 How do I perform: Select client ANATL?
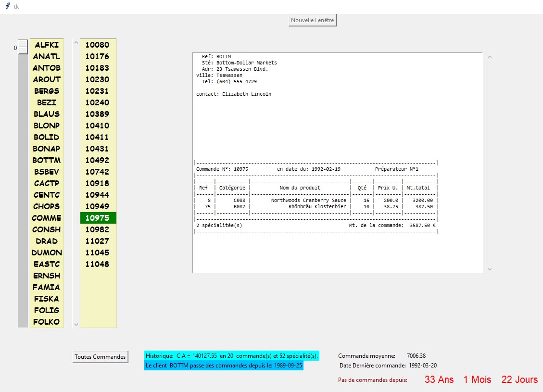point(47,56)
